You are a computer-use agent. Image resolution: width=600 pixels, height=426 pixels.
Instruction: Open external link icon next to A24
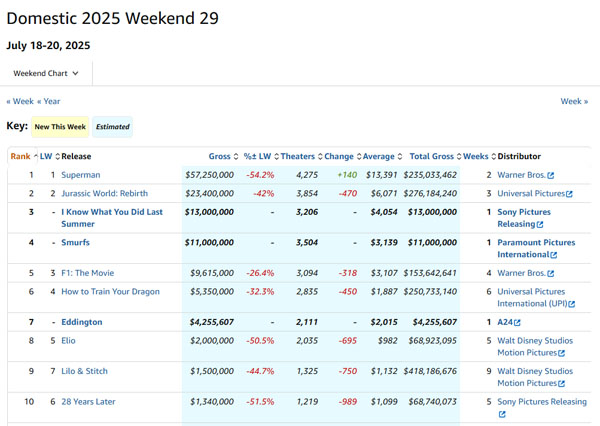tap(517, 323)
